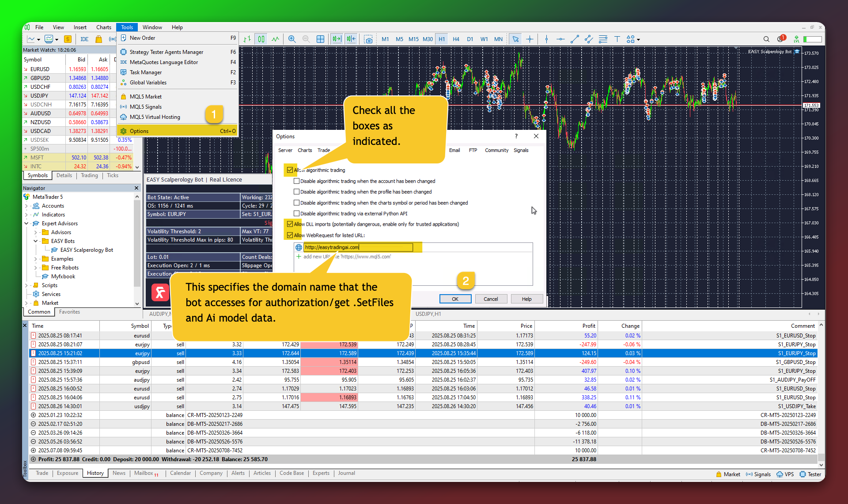Open the search magnifier in toolbar

(x=766, y=39)
